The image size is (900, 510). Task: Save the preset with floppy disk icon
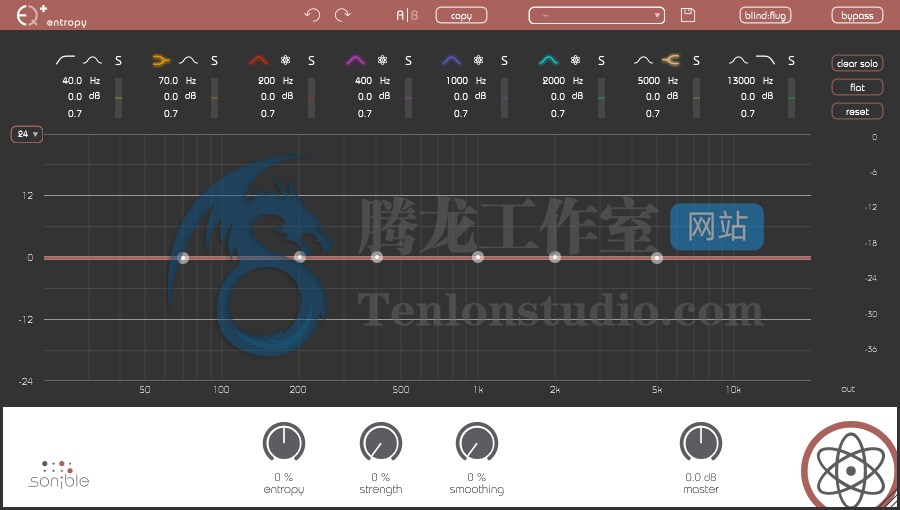pos(688,15)
